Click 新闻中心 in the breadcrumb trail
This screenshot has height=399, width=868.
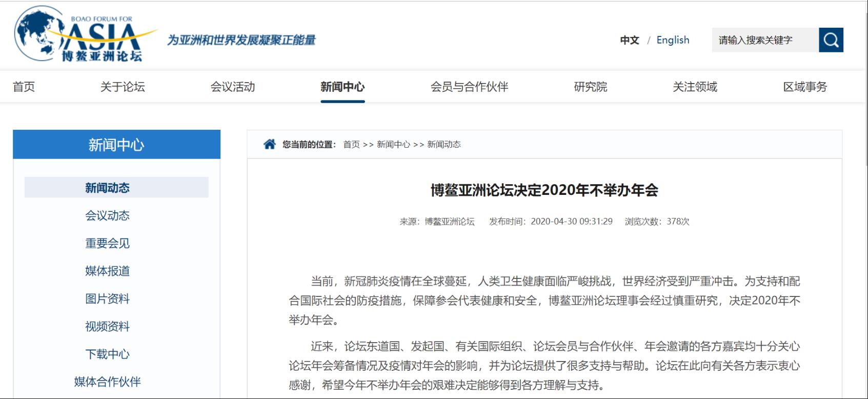tap(393, 145)
